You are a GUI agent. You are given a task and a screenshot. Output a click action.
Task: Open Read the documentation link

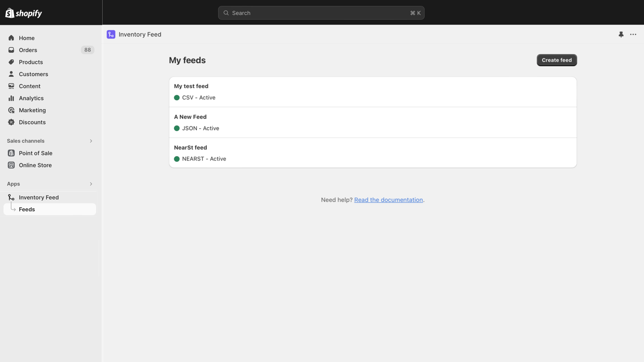388,200
